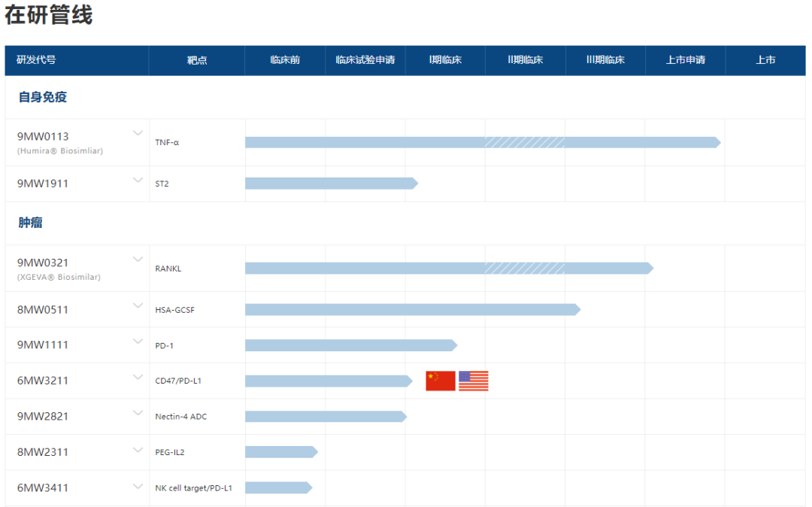Click the 9MW1911 ST2 progress bar

click(x=332, y=184)
